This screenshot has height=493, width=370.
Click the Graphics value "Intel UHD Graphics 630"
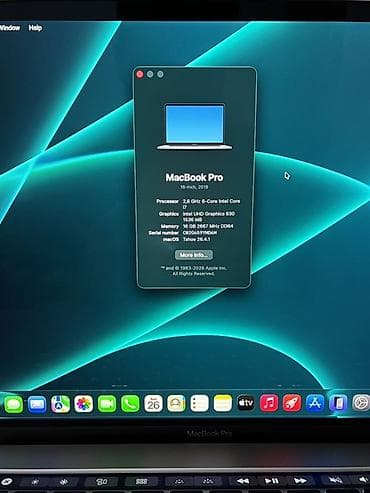point(209,217)
